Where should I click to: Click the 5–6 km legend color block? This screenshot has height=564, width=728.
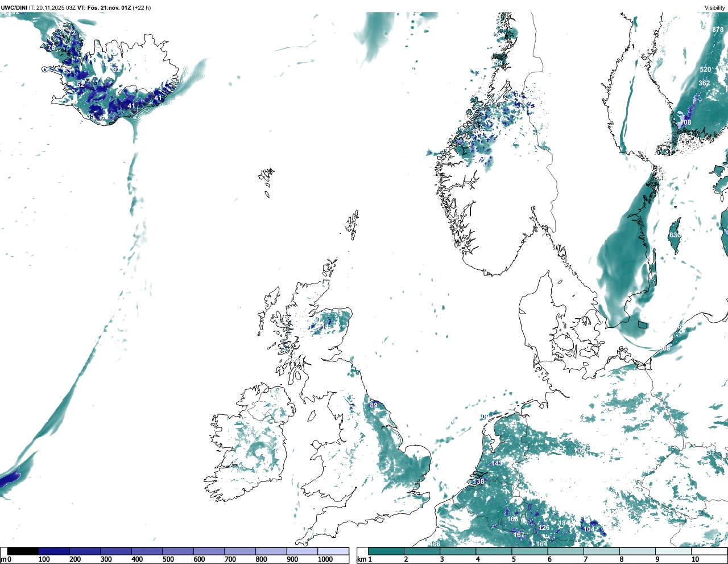[530, 551]
